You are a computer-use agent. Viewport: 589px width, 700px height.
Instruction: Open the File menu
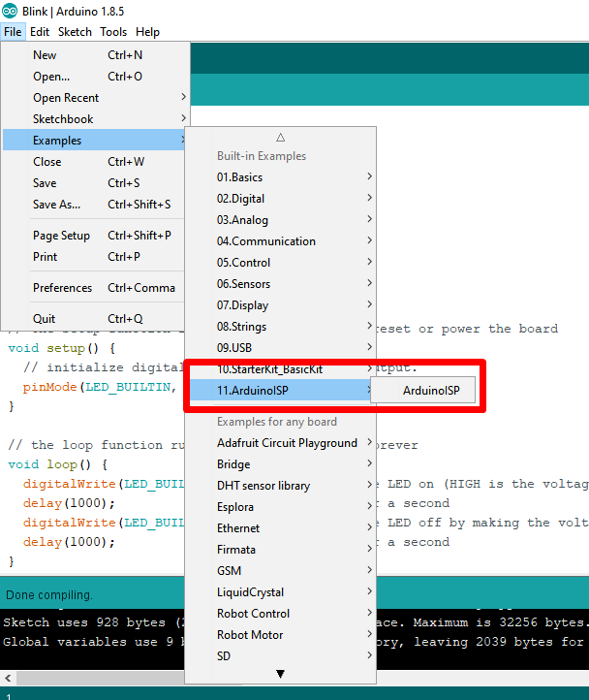[13, 32]
